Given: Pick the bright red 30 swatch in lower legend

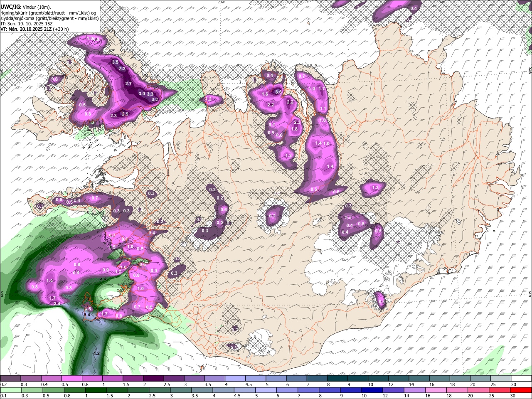Looking at the screenshot, I should point(522,390).
